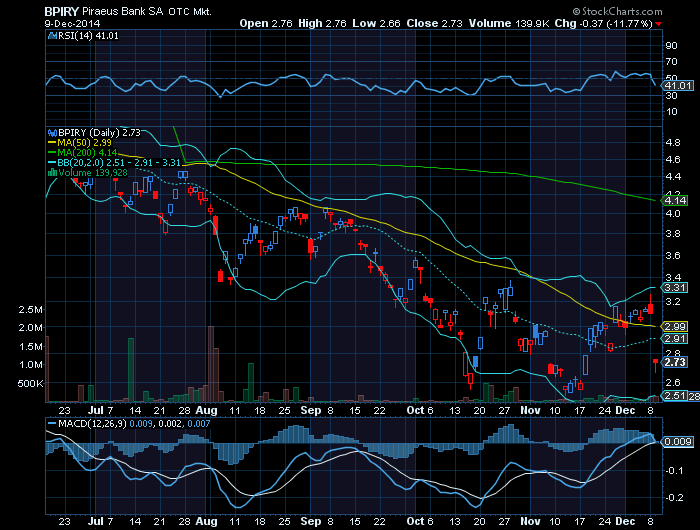Click the blue MACD legend line swatch
The image size is (700, 530).
pos(52,424)
